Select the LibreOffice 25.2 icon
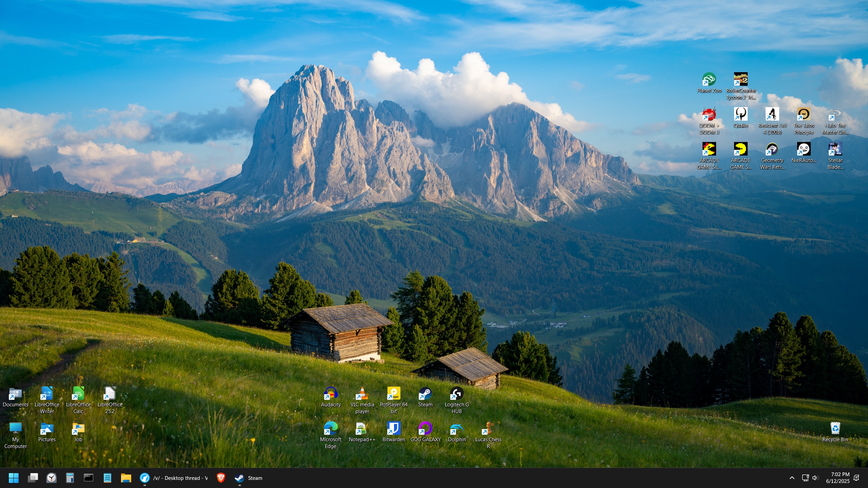Image resolution: width=868 pixels, height=488 pixels. pos(110,400)
